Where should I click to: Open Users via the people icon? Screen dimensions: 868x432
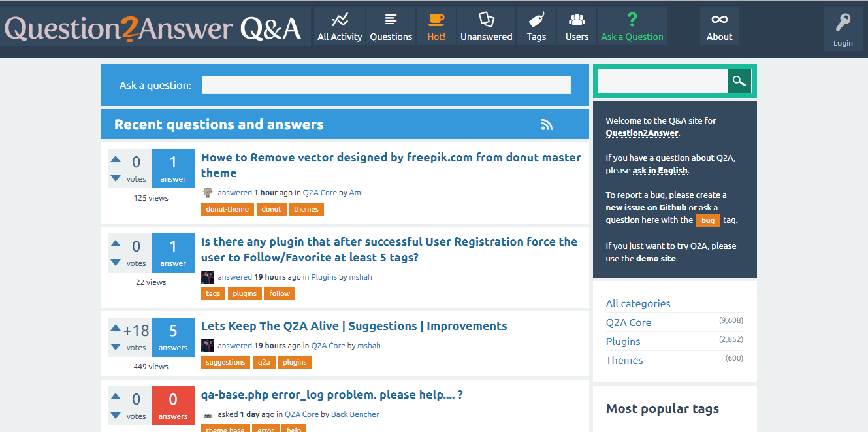(577, 20)
